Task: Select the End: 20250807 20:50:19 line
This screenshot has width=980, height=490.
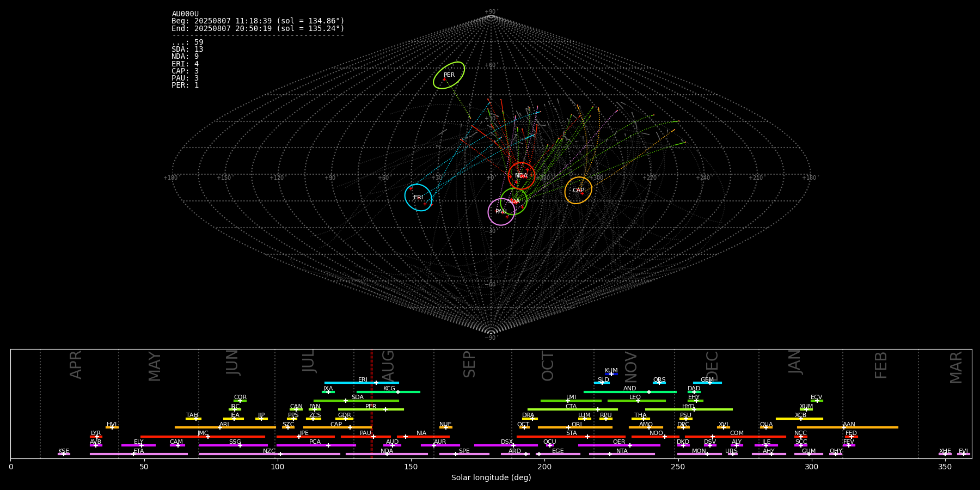Action: (x=258, y=28)
